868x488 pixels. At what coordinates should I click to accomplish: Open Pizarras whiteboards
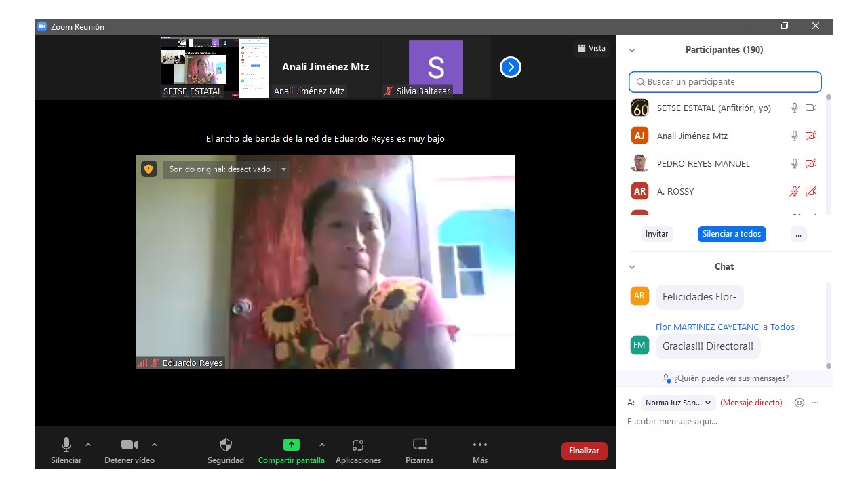pos(420,451)
